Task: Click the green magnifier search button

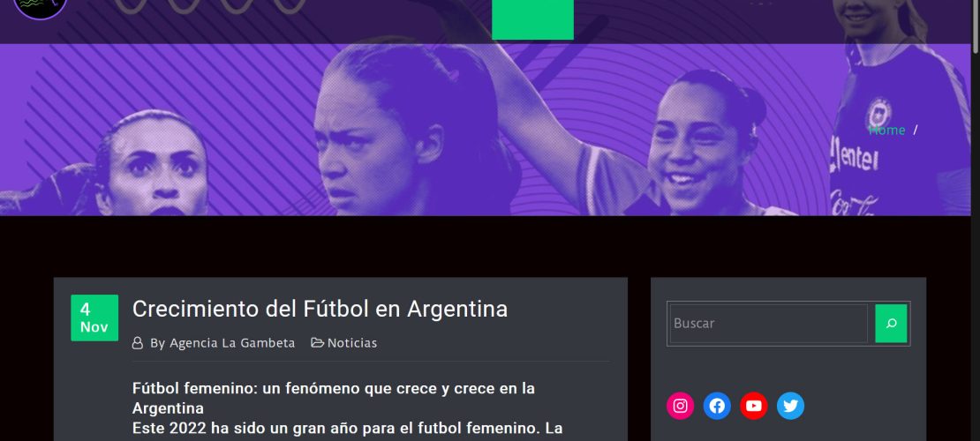Action: pyautogui.click(x=891, y=324)
